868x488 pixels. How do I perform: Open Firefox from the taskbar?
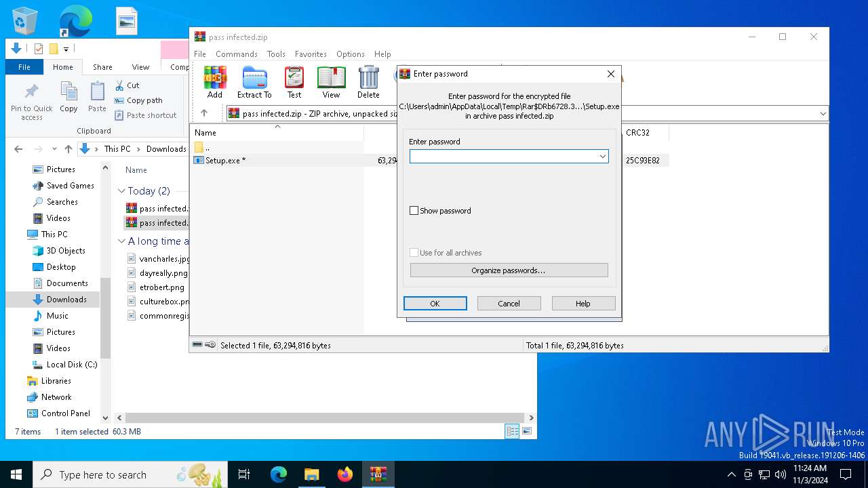point(345,474)
